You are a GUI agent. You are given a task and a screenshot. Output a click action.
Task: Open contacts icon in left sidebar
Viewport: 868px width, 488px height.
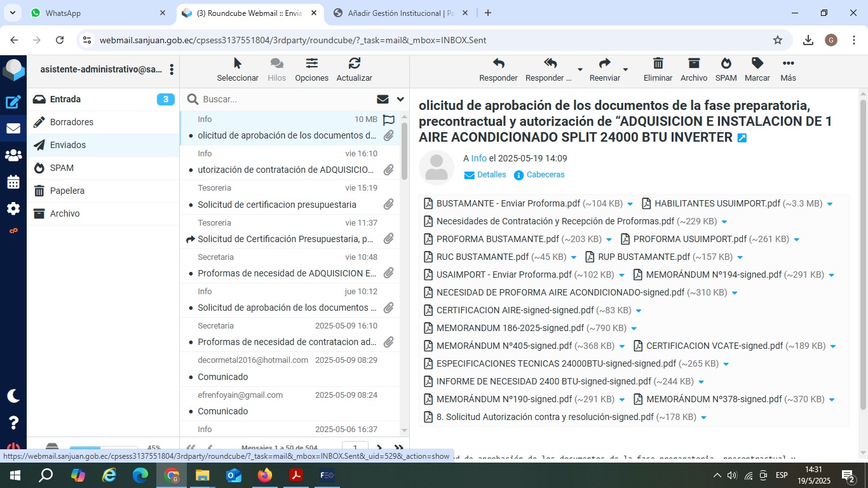click(13, 155)
